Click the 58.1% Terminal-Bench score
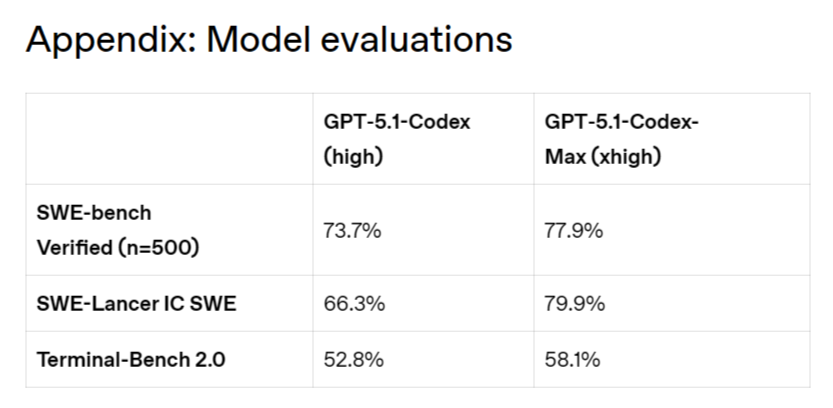This screenshot has width=833, height=408. [x=573, y=360]
